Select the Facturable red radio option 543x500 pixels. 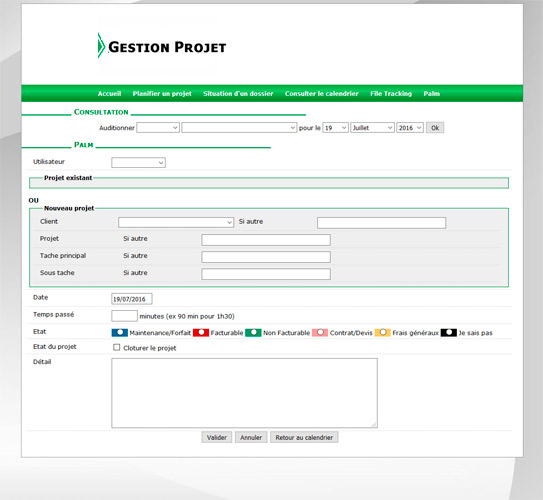201,332
